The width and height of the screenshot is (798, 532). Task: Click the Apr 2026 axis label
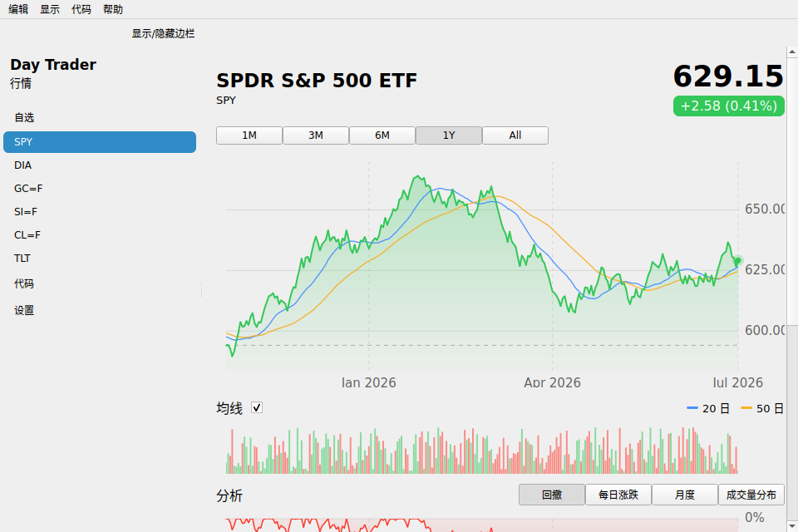click(x=552, y=383)
